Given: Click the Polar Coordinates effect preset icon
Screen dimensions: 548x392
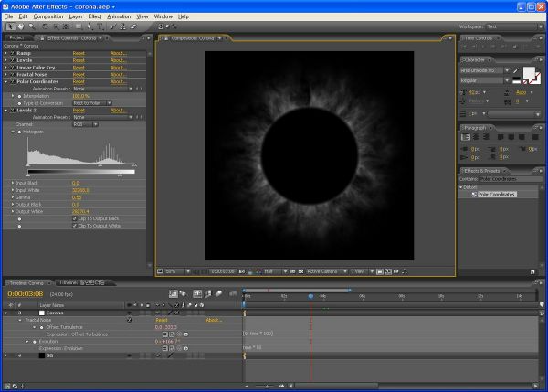Looking at the screenshot, I should [474, 195].
